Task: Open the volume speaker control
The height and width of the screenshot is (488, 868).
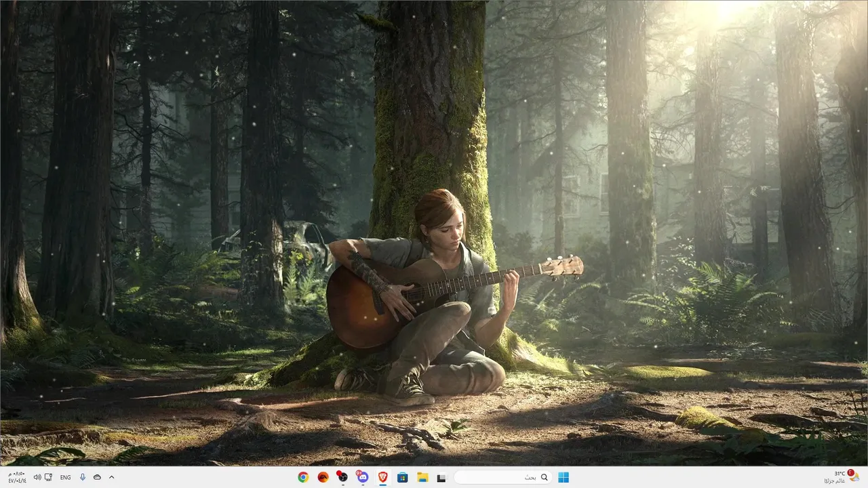Action: [x=37, y=477]
